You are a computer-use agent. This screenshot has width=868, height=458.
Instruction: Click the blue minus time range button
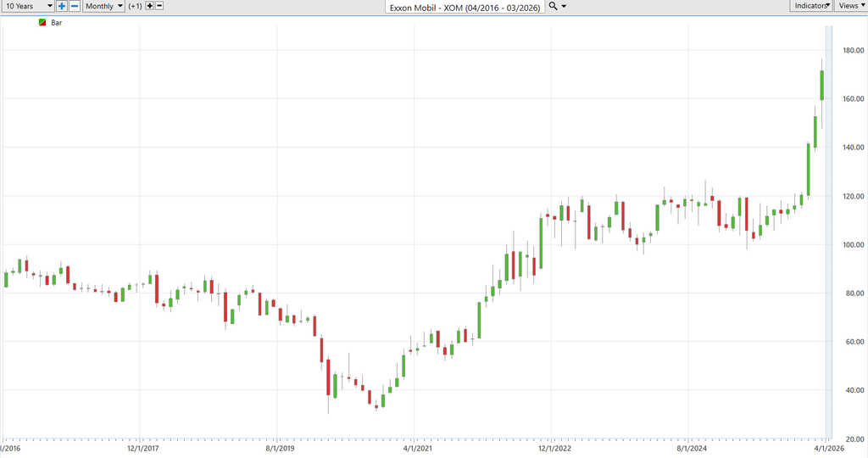75,6
